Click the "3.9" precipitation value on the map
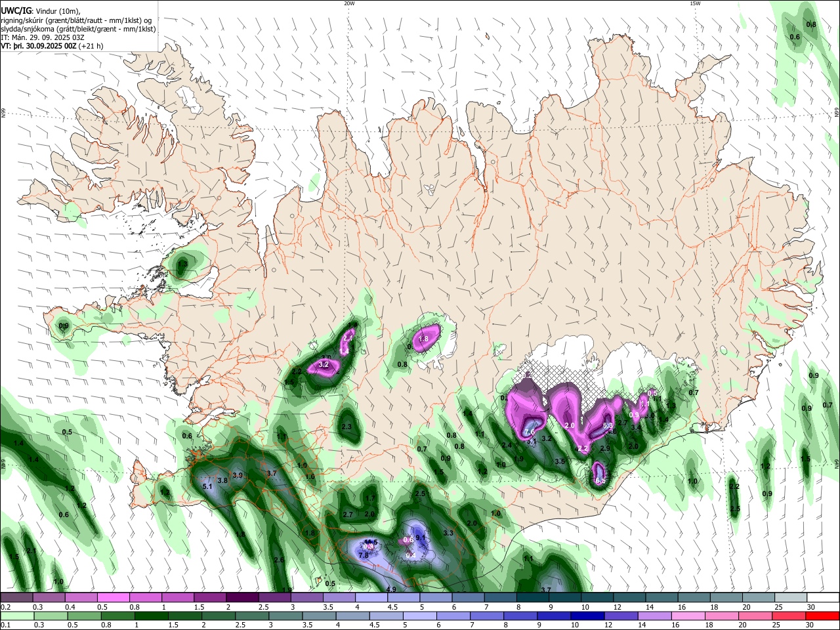 238,476
